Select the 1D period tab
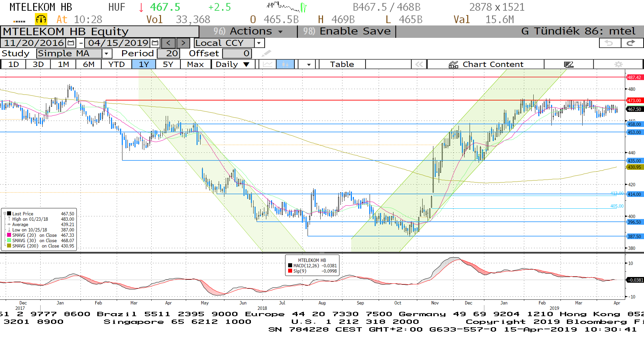Viewport: 644px width, 348px height. 13,64
